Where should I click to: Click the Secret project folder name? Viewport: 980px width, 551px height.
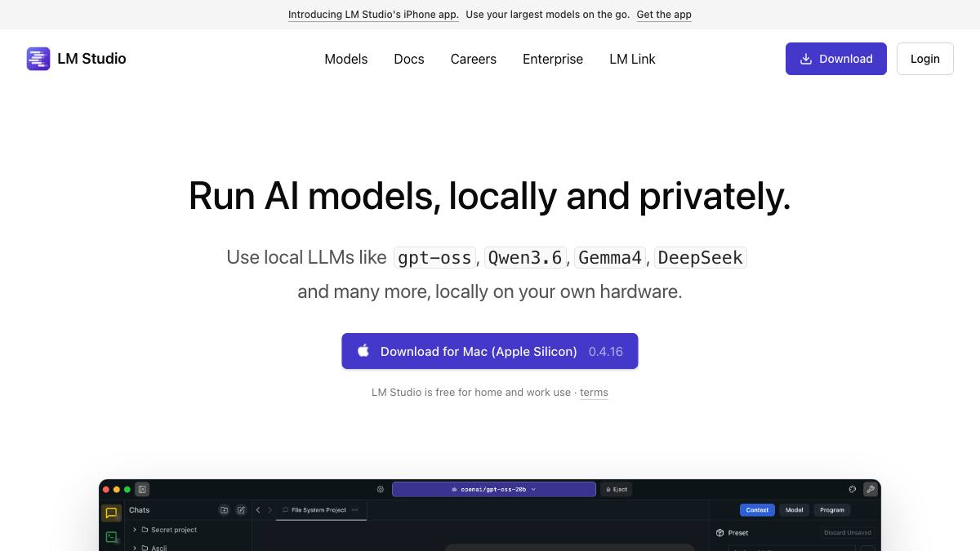click(174, 530)
